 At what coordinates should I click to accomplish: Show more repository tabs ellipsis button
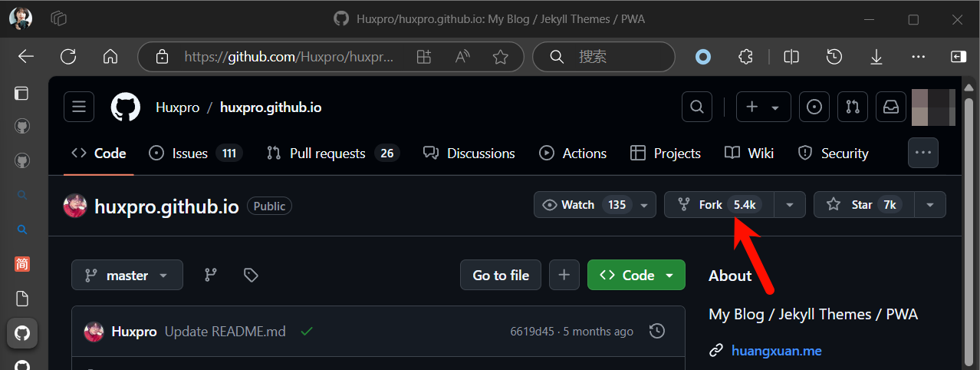point(923,153)
